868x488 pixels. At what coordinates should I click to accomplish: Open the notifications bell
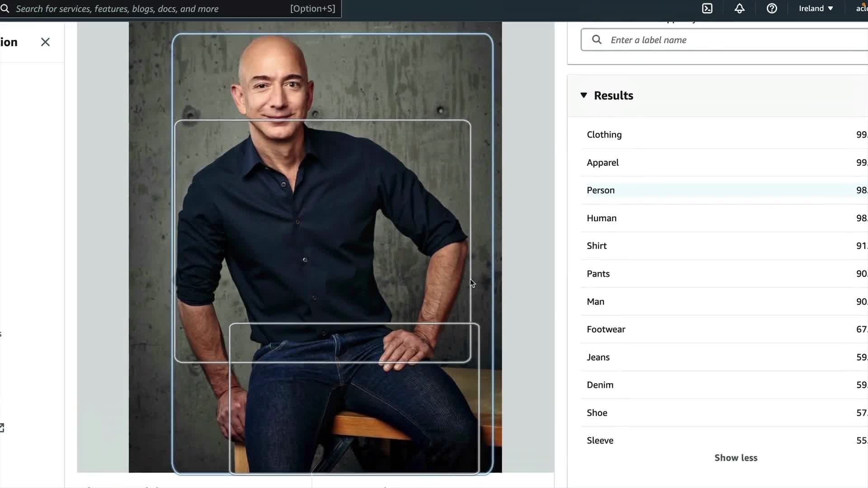[x=739, y=9]
